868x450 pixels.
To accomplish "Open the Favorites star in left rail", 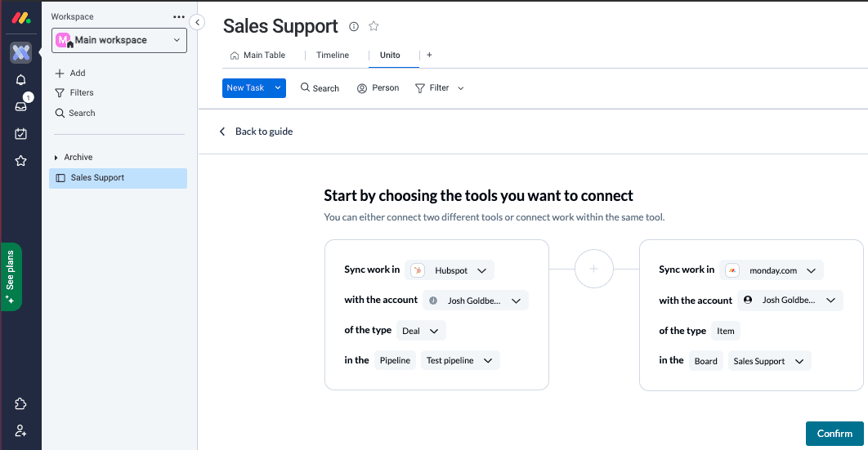I will pyautogui.click(x=20, y=160).
